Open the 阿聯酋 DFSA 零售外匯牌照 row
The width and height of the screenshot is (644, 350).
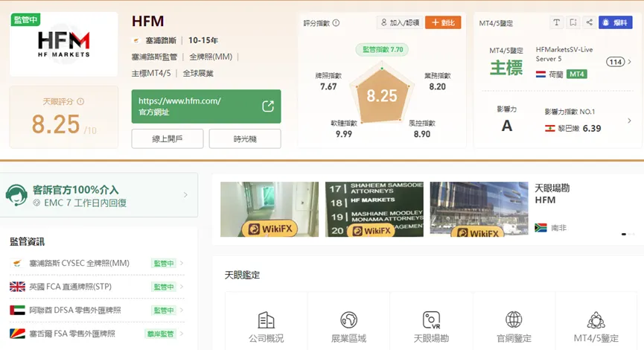97,310
